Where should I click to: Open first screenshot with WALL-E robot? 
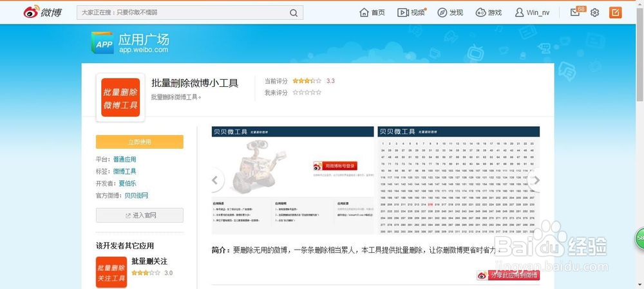293,180
